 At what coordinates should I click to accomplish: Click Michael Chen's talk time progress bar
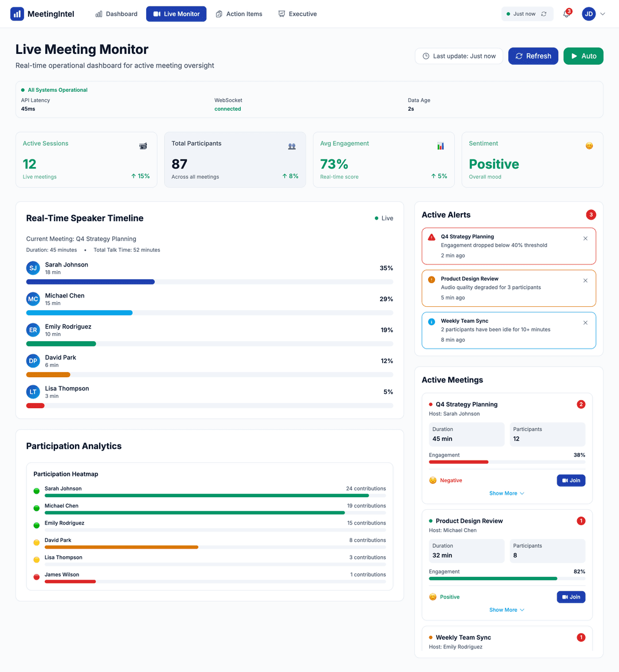pos(209,313)
